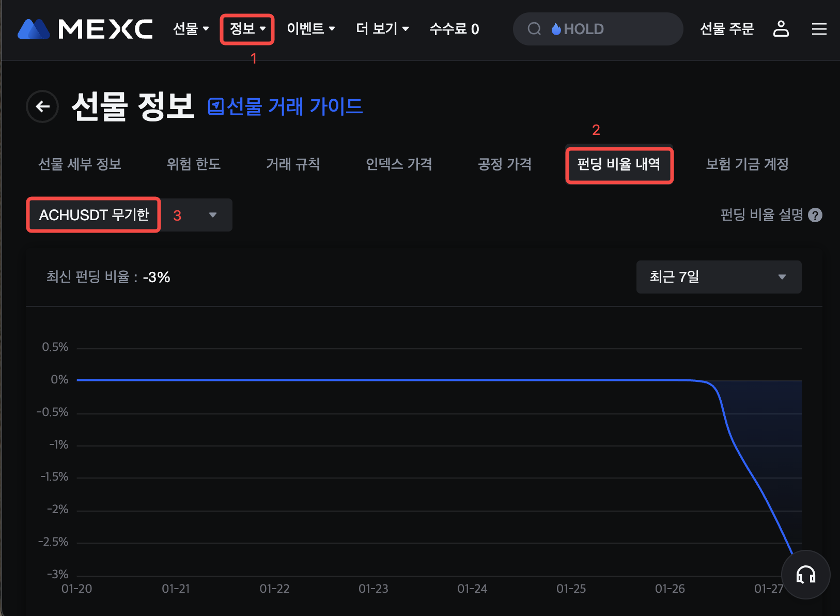Click the 선물 주문 link
The height and width of the screenshot is (616, 840).
click(x=726, y=29)
